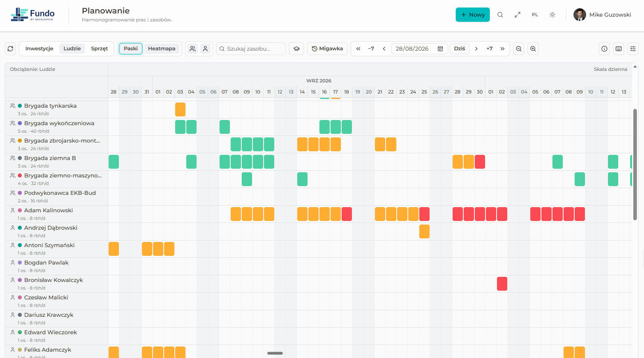Go to the next day with the right chevron

pos(476,49)
